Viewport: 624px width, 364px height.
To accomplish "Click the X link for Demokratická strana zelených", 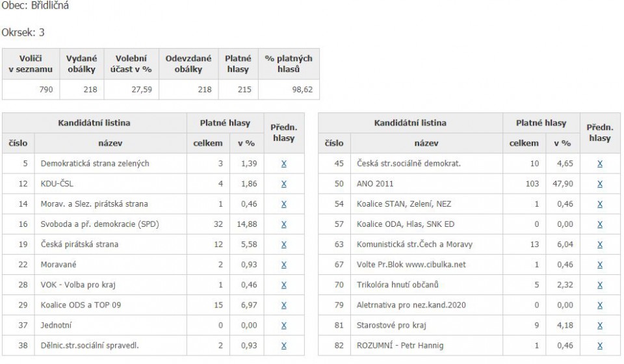I will point(284,164).
